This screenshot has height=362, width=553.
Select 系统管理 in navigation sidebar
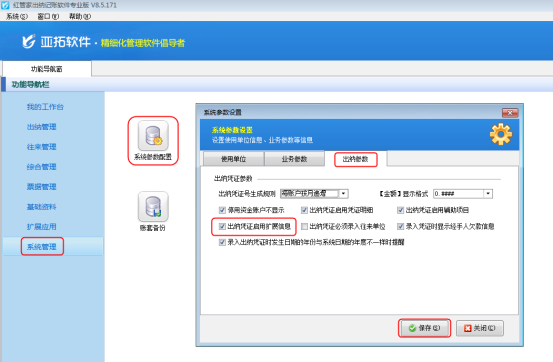pos(42,247)
